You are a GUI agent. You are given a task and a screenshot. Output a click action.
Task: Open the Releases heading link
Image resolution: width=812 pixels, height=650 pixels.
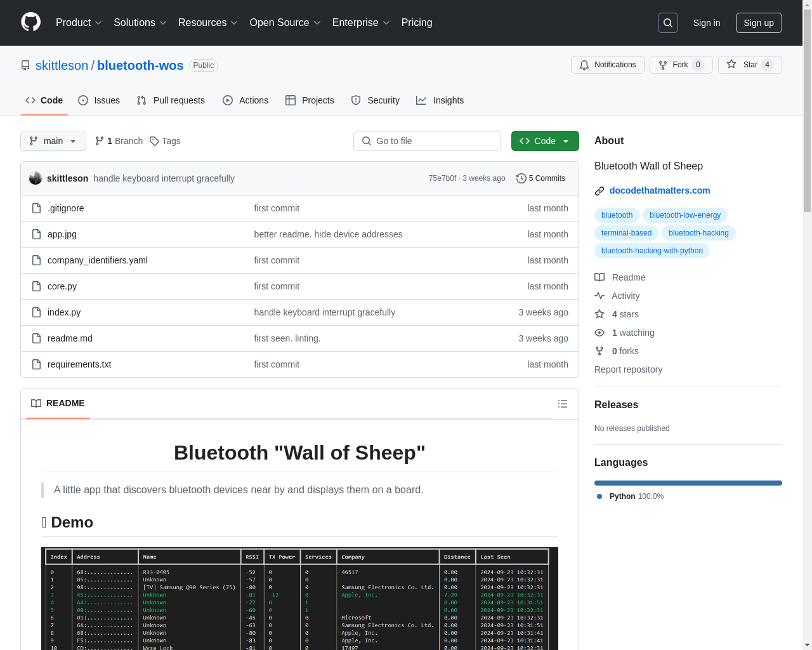point(616,405)
